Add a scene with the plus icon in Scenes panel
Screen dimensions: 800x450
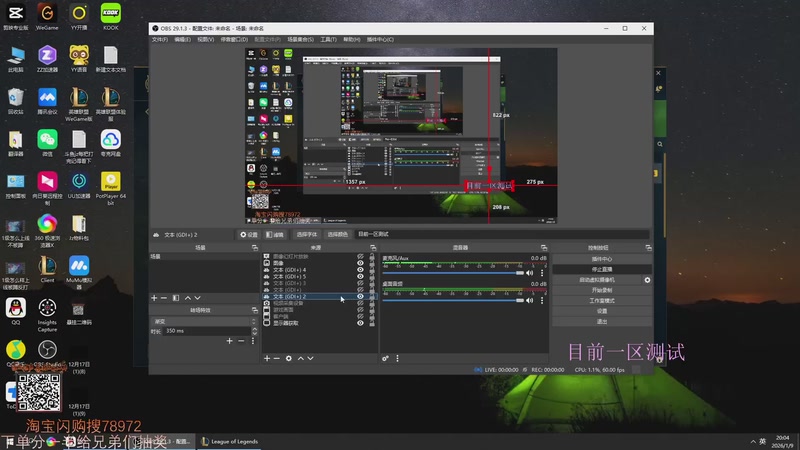click(x=154, y=298)
